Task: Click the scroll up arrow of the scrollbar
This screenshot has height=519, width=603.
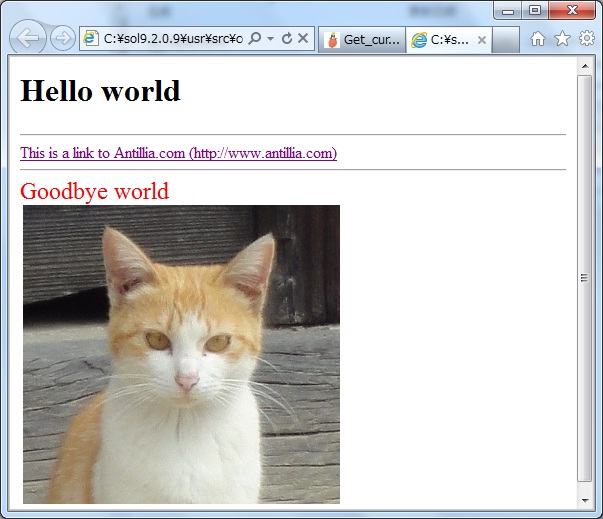Action: pyautogui.click(x=585, y=66)
